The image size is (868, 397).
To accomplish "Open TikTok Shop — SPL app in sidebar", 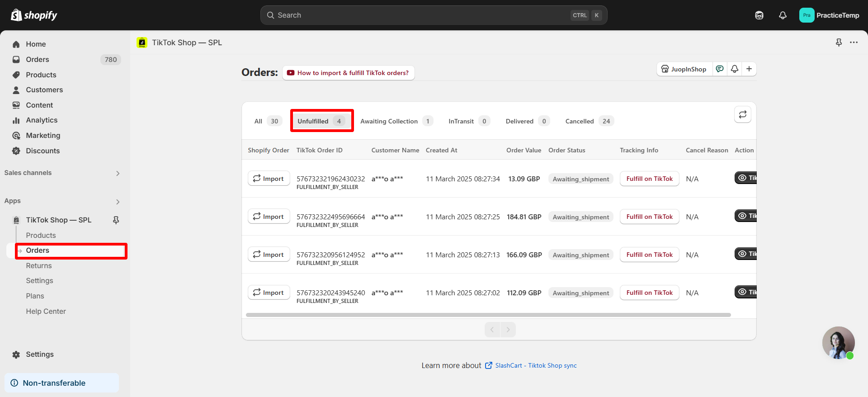I will tap(58, 220).
